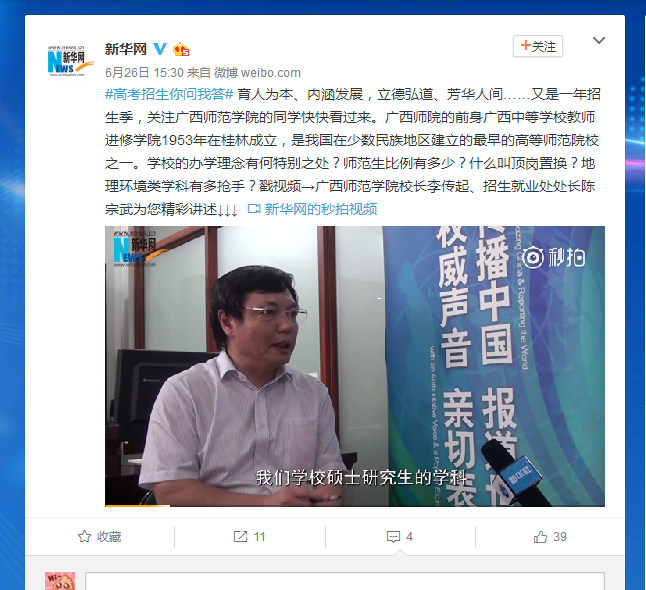Click the star 收藏 favorite icon
The image size is (646, 590).
point(84,536)
